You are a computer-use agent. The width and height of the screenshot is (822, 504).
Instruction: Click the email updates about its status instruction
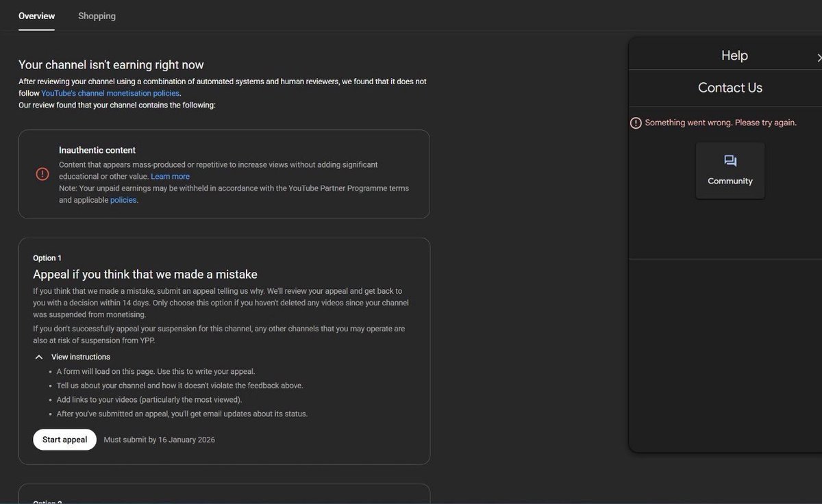click(x=182, y=414)
